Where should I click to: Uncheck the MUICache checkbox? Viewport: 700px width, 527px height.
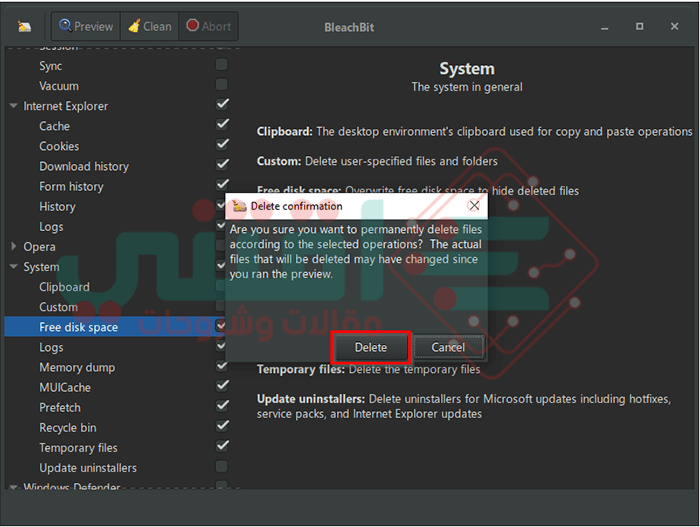(x=222, y=386)
